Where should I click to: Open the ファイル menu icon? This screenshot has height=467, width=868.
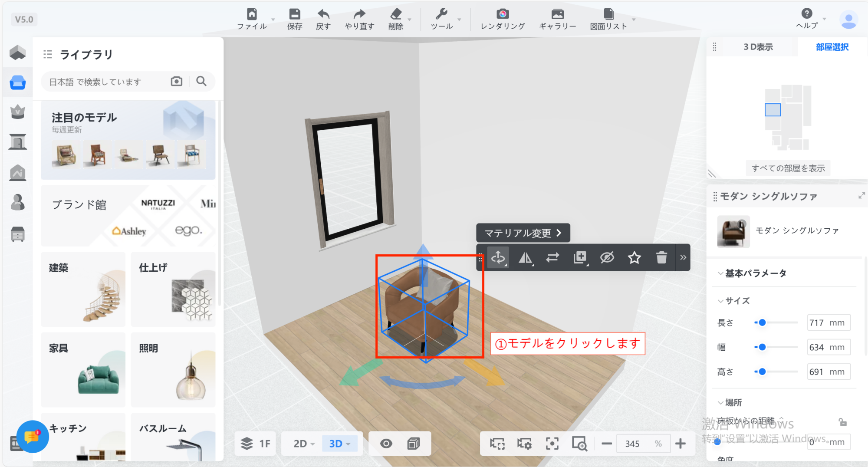point(252,14)
